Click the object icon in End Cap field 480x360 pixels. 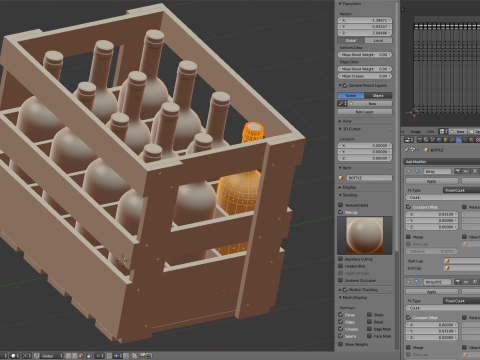(x=447, y=268)
